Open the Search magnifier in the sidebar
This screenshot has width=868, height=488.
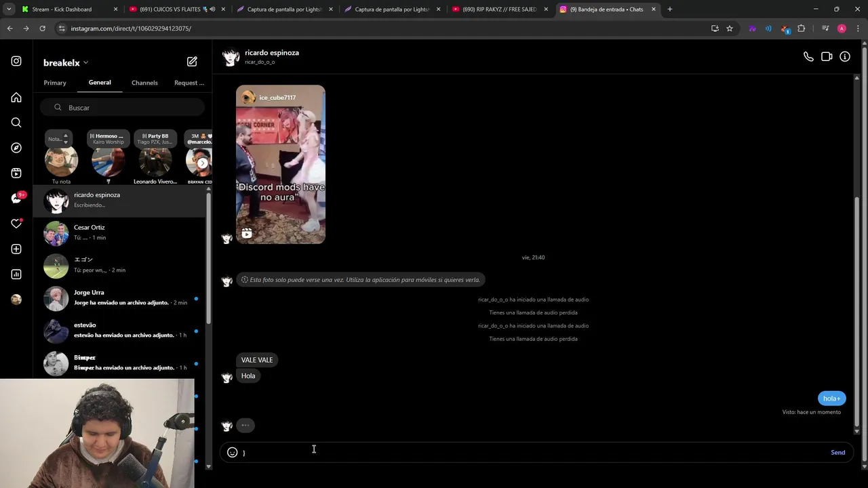tap(16, 123)
